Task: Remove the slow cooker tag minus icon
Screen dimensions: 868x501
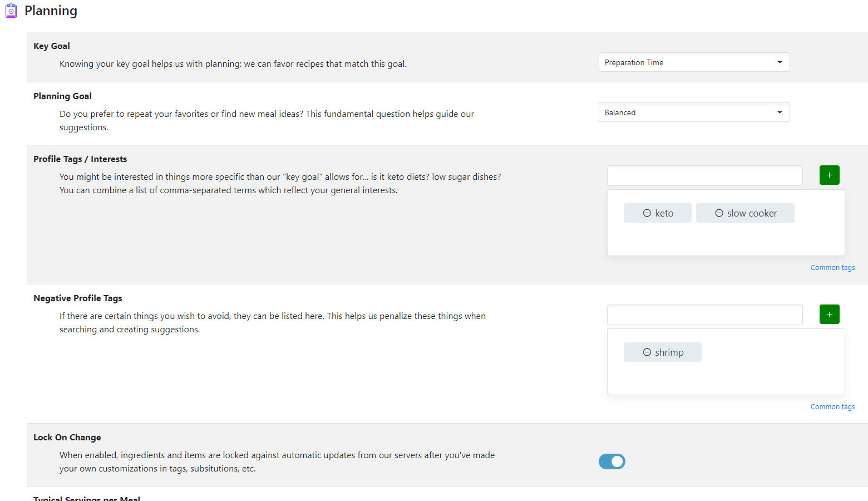Action: pyautogui.click(x=719, y=213)
